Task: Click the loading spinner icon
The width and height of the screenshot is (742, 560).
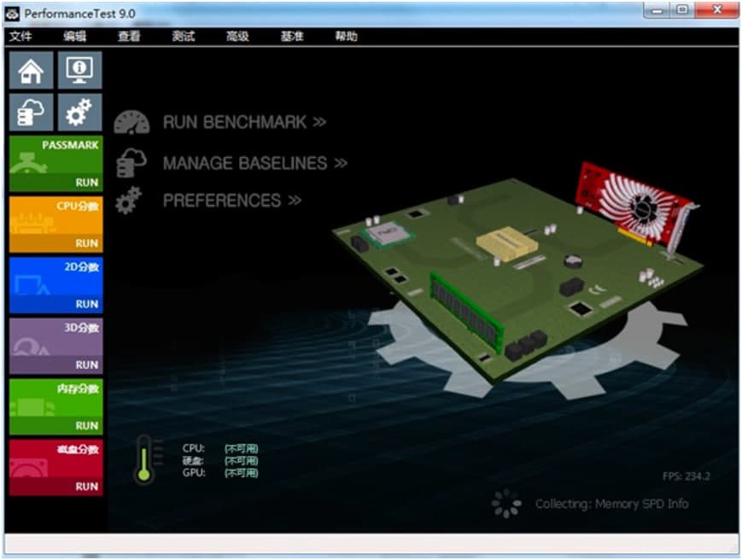Action: [x=506, y=504]
